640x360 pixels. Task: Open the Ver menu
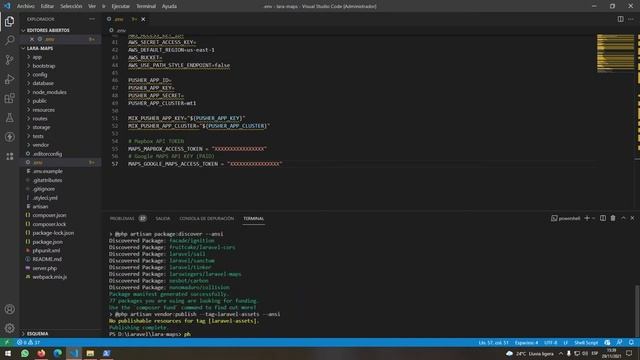(x=92, y=6)
